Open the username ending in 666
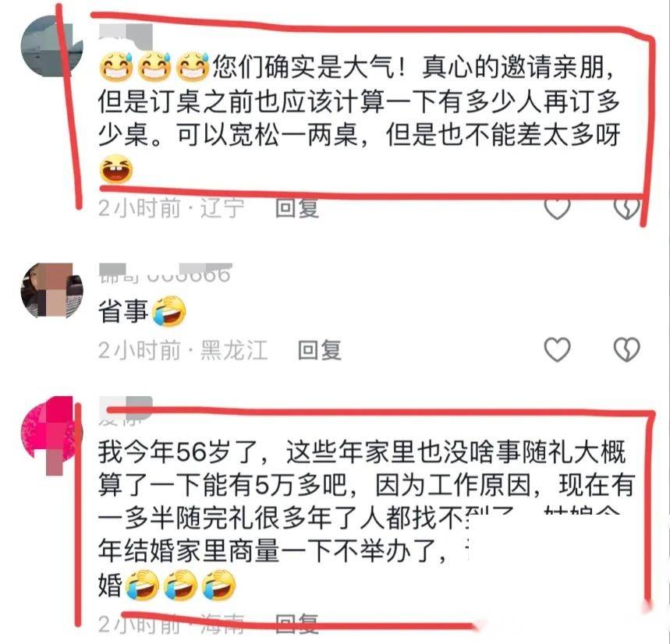The image size is (670, 644). click(165, 274)
